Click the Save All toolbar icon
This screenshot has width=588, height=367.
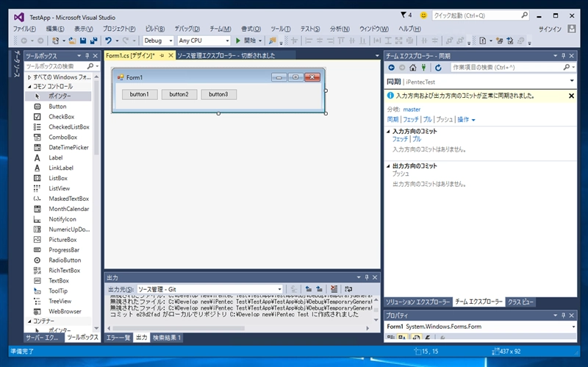93,40
